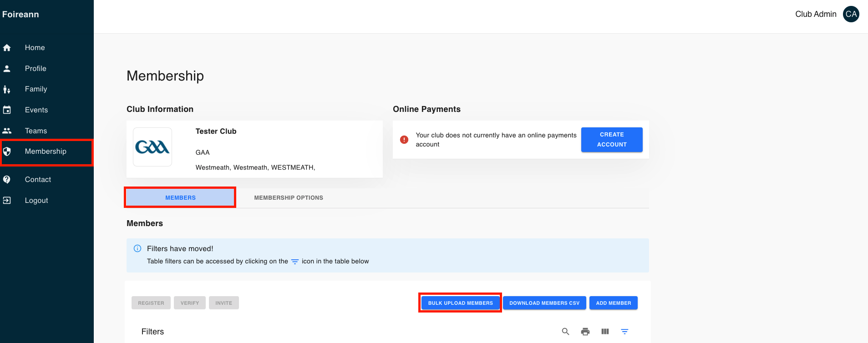Click the Filters table title
Viewport: 868px width, 343px height.
coord(152,332)
